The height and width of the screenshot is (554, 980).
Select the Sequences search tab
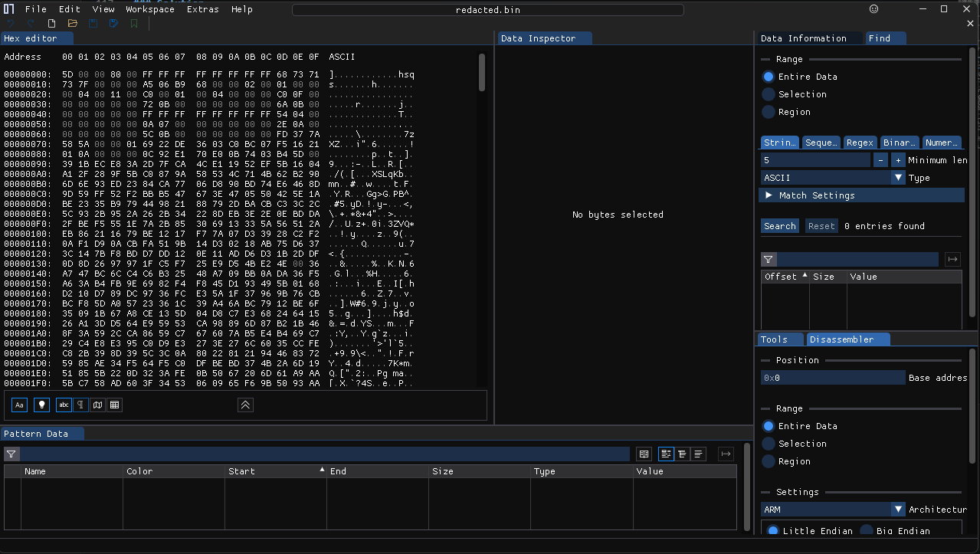pyautogui.click(x=821, y=143)
